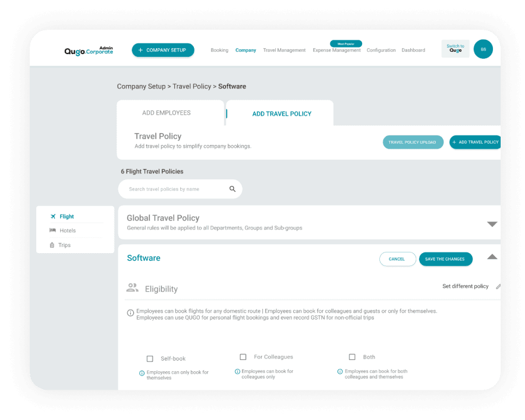This screenshot has width=525, height=420.
Task: Click the Travel Policy Upload button
Action: pyautogui.click(x=413, y=142)
